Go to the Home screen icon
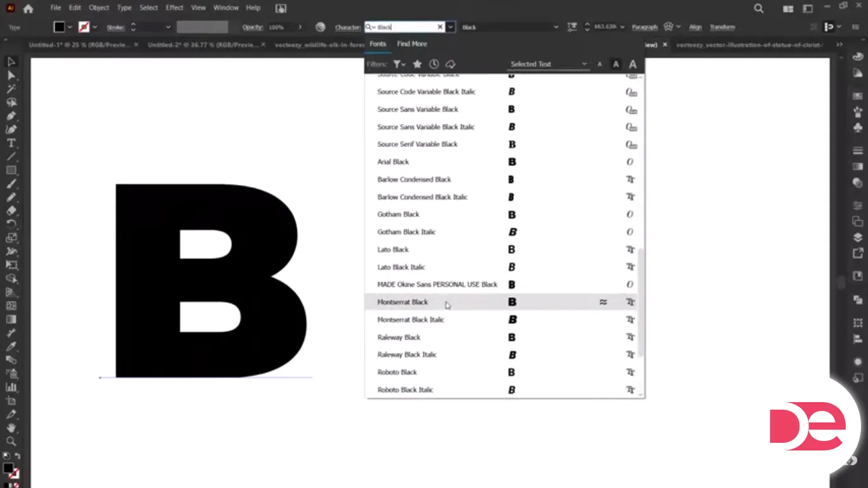 [28, 8]
